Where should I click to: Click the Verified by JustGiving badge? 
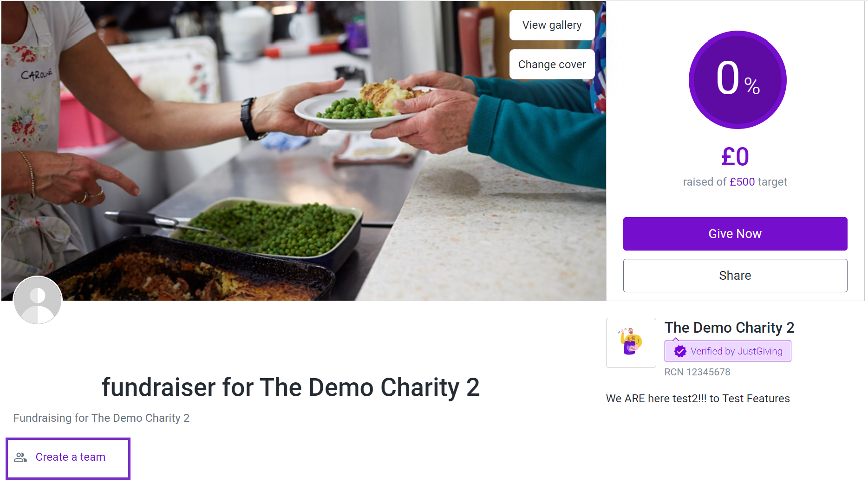pos(728,351)
